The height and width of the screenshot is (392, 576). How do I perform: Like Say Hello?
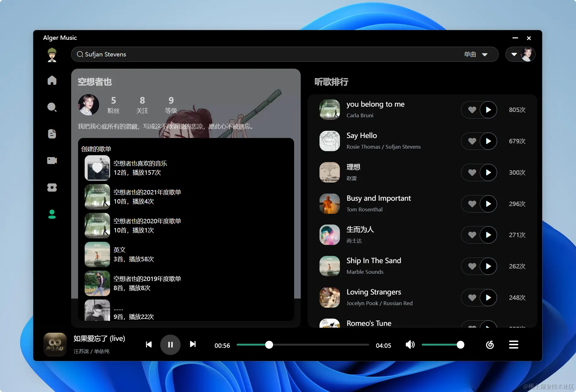(x=472, y=141)
